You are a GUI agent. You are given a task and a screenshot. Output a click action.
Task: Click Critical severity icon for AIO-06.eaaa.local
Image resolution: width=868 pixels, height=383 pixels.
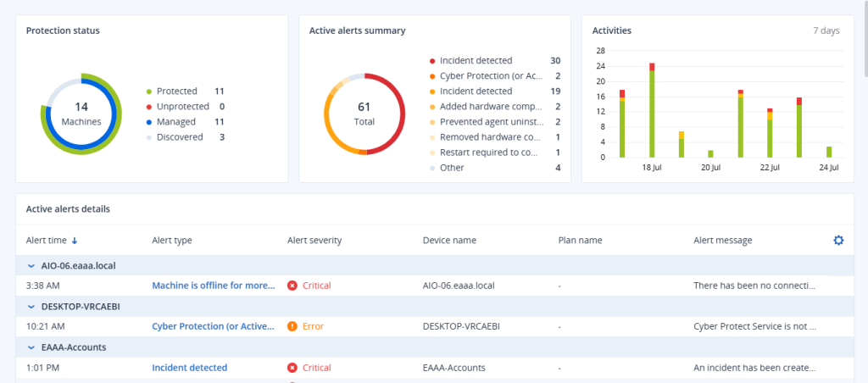tap(292, 286)
